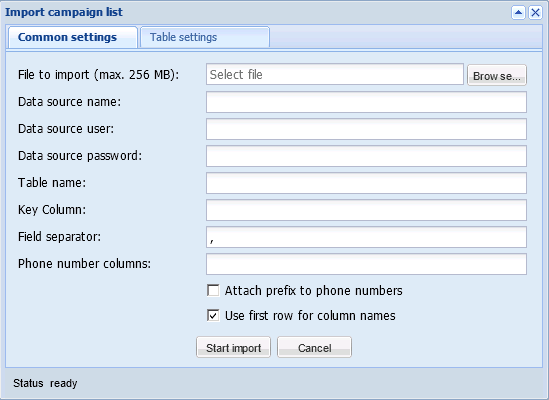Focus the Data source password field

tap(366, 156)
